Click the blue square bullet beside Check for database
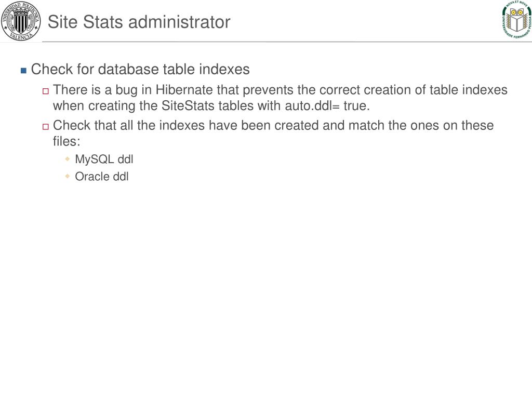The width and height of the screenshot is (532, 399). click(23, 71)
